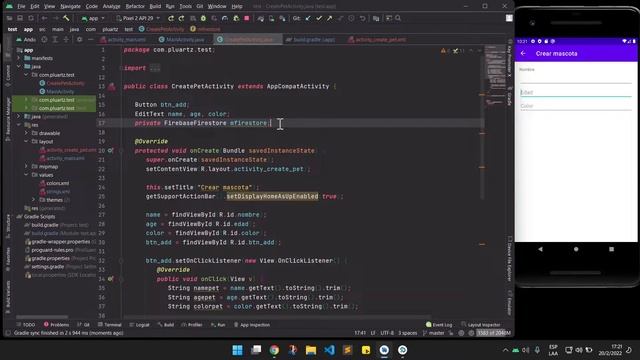Click the Sync files refresh icon

(x=31, y=18)
